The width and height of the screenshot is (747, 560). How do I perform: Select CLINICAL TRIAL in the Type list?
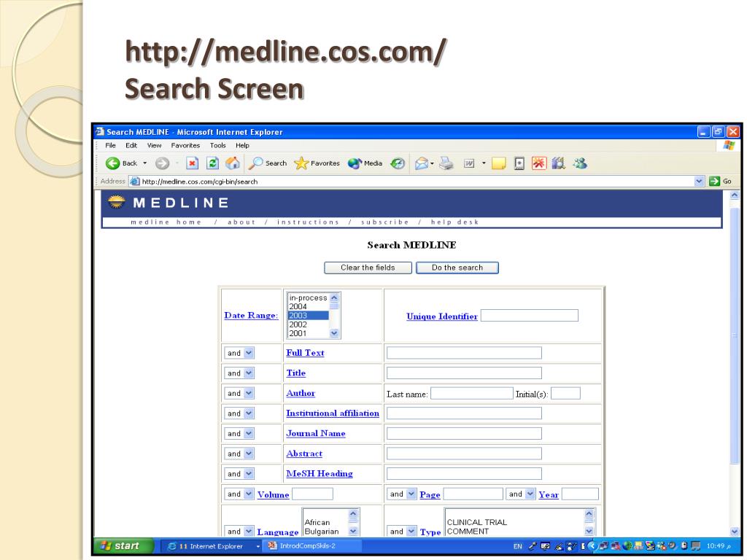coord(514,522)
